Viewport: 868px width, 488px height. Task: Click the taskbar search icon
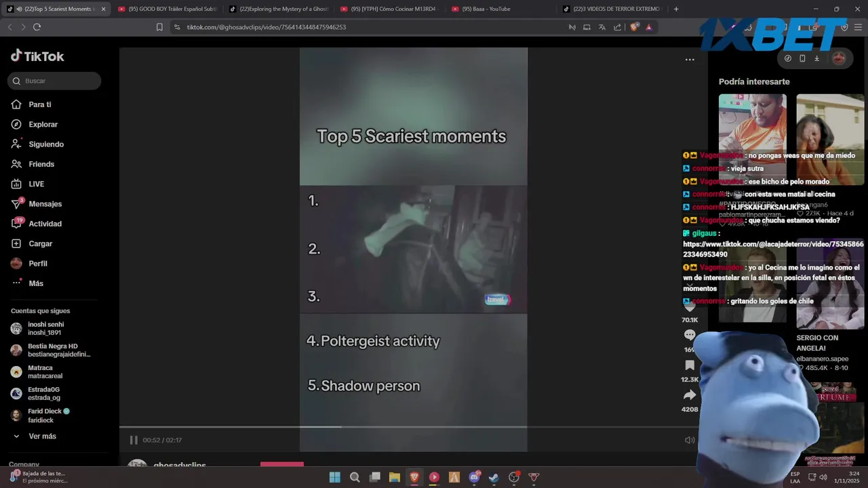(355, 477)
